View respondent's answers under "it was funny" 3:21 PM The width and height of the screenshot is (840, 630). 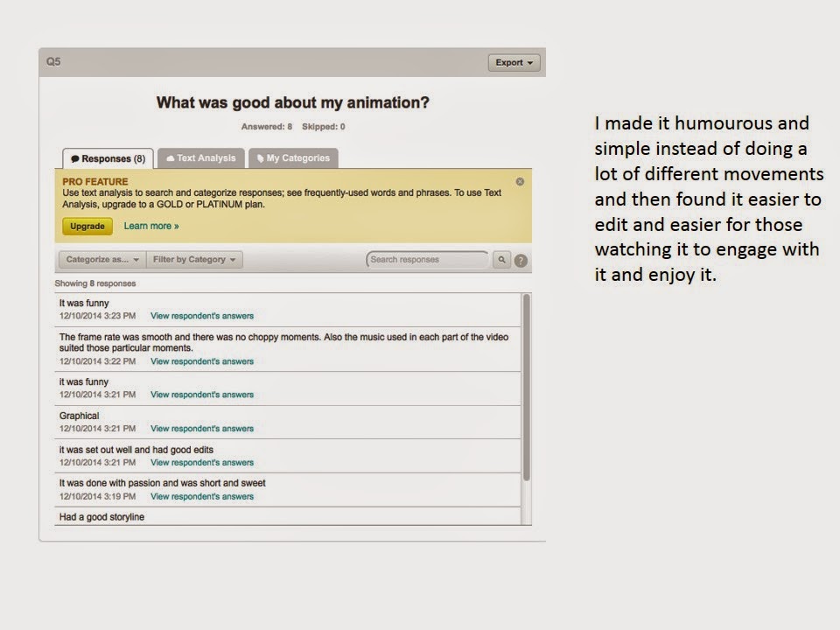[202, 395]
